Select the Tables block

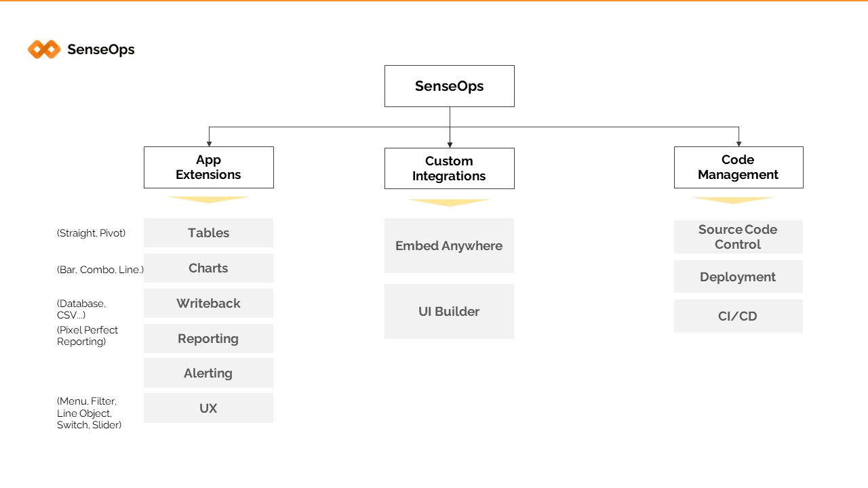208,232
